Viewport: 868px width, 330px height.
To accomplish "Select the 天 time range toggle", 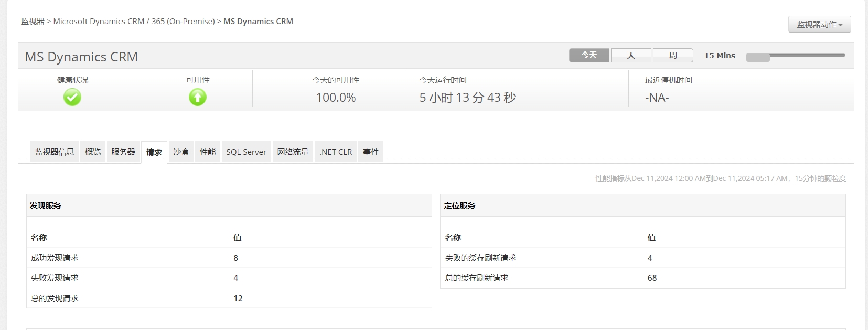I will (631, 55).
